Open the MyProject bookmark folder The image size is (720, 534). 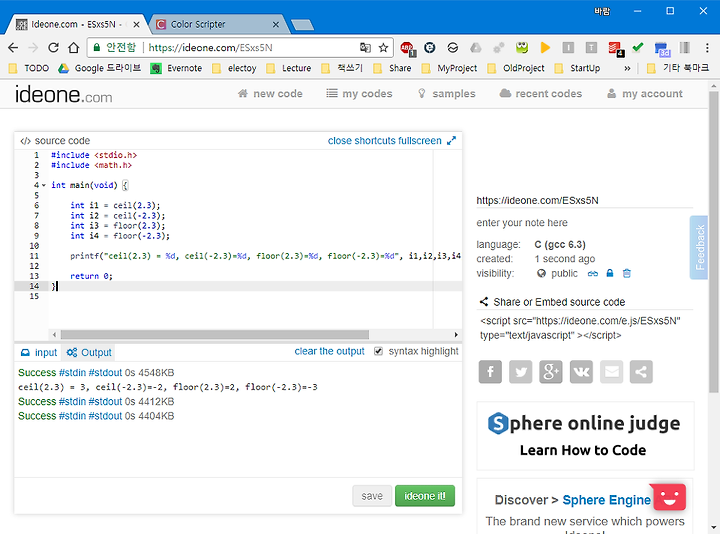pos(450,68)
